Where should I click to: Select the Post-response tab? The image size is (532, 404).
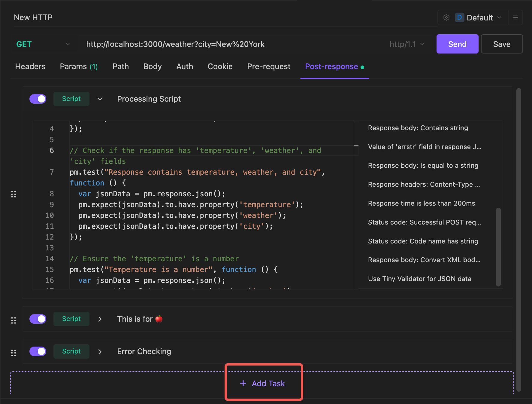[334, 66]
